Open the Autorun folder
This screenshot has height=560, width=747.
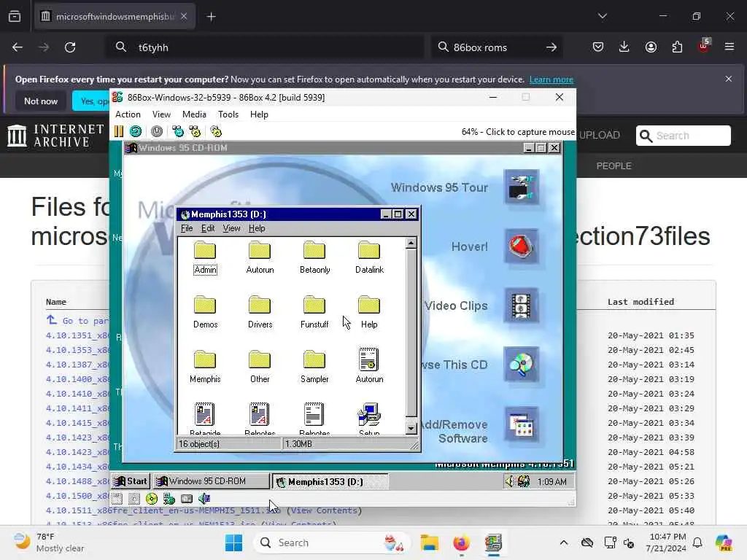point(260,257)
